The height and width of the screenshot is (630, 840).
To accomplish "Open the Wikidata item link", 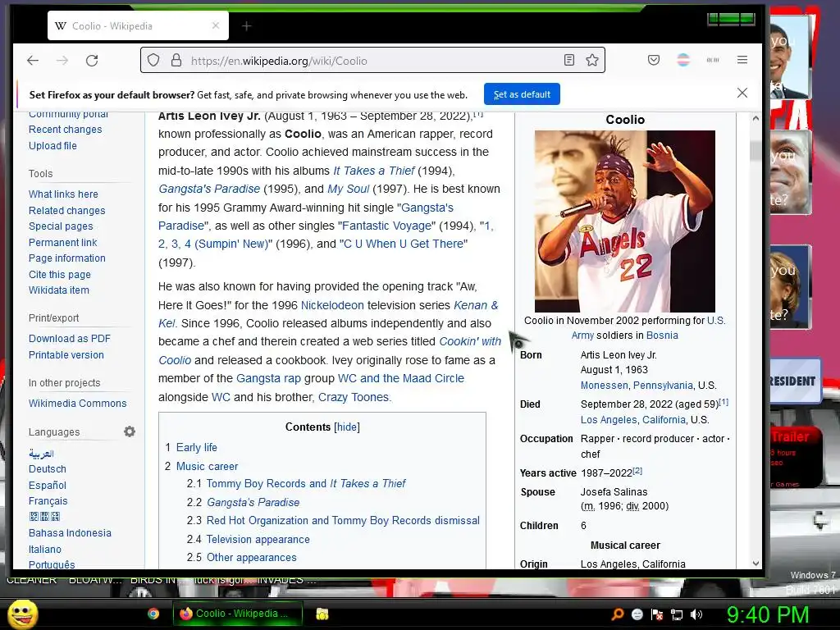I will point(59,290).
